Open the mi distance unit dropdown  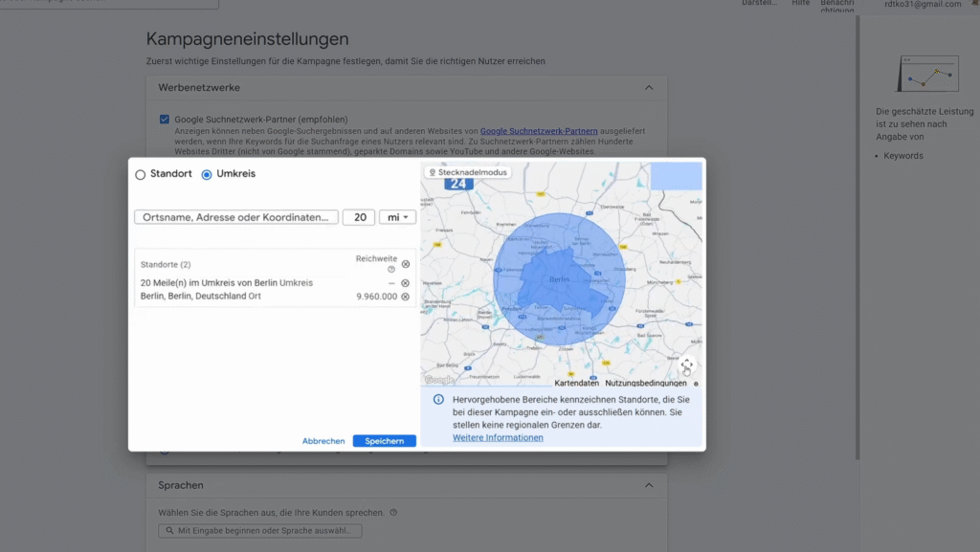(x=397, y=217)
